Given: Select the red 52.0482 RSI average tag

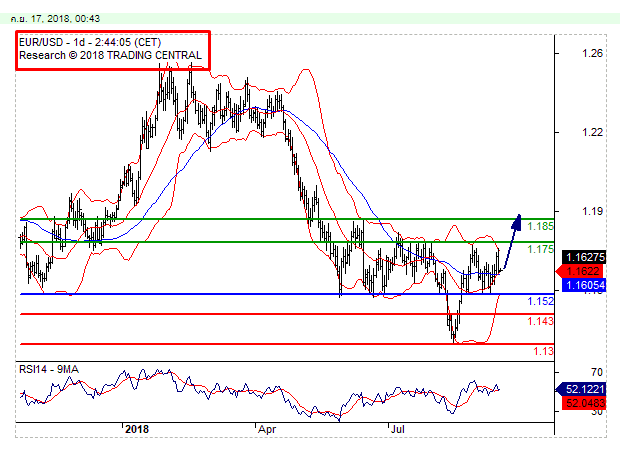Looking at the screenshot, I should [x=582, y=403].
